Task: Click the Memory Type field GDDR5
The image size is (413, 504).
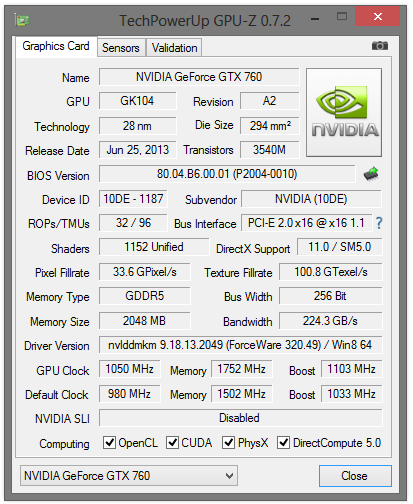Action: [x=144, y=296]
